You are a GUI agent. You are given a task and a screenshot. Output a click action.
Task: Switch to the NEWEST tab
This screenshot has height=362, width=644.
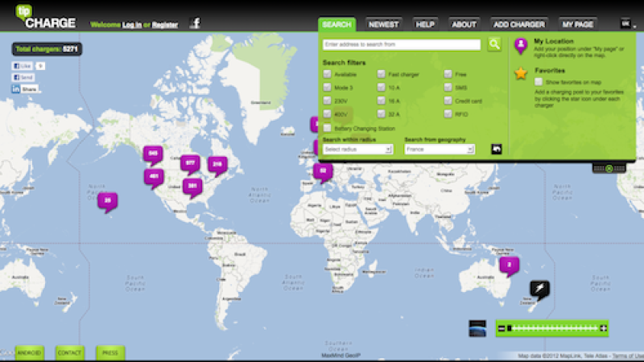click(384, 24)
